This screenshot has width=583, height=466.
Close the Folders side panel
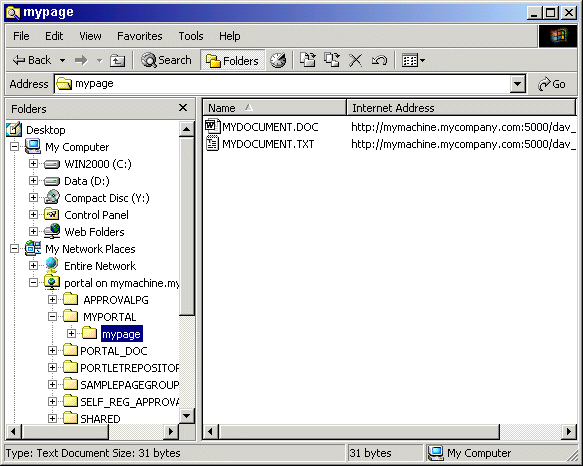click(183, 108)
